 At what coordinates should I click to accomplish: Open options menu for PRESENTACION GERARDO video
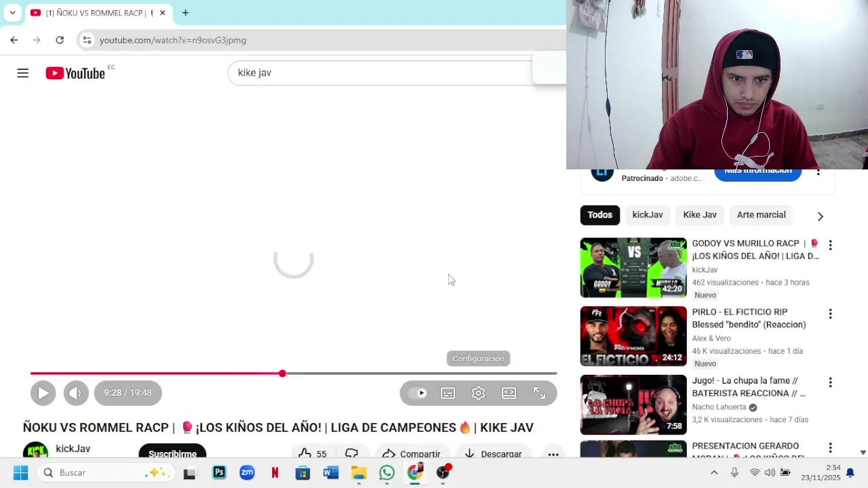click(830, 448)
